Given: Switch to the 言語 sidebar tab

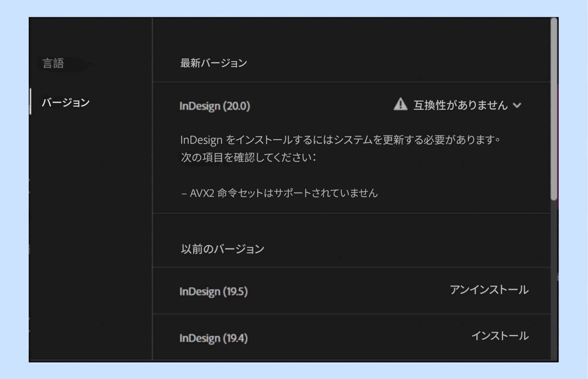Looking at the screenshot, I should pos(54,63).
